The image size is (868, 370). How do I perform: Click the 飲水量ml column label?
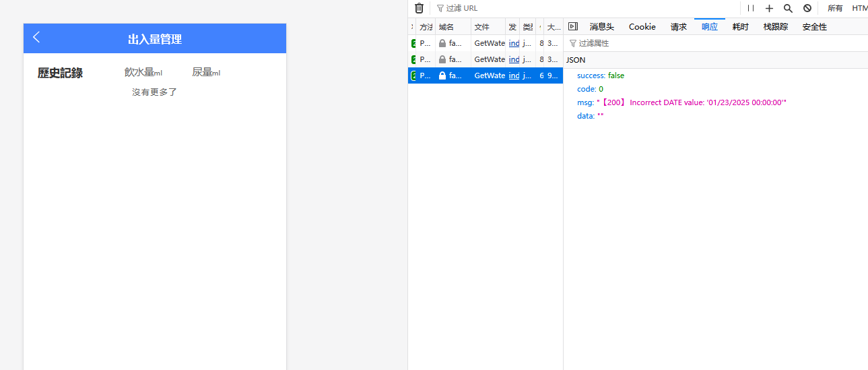pos(143,72)
